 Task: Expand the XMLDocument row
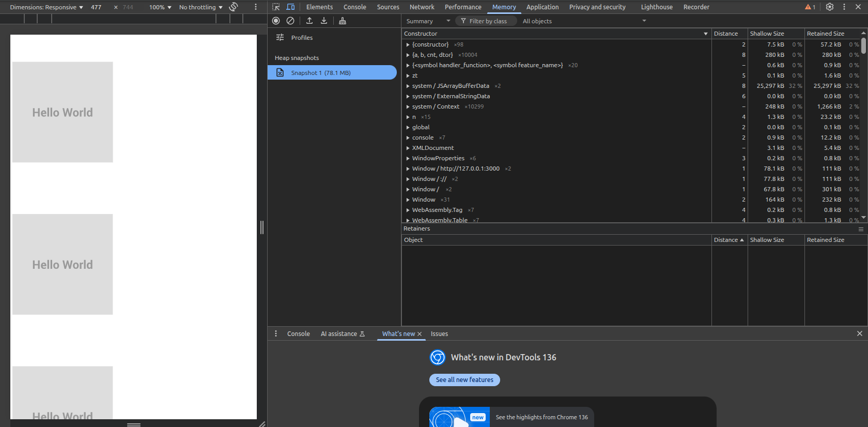(408, 148)
